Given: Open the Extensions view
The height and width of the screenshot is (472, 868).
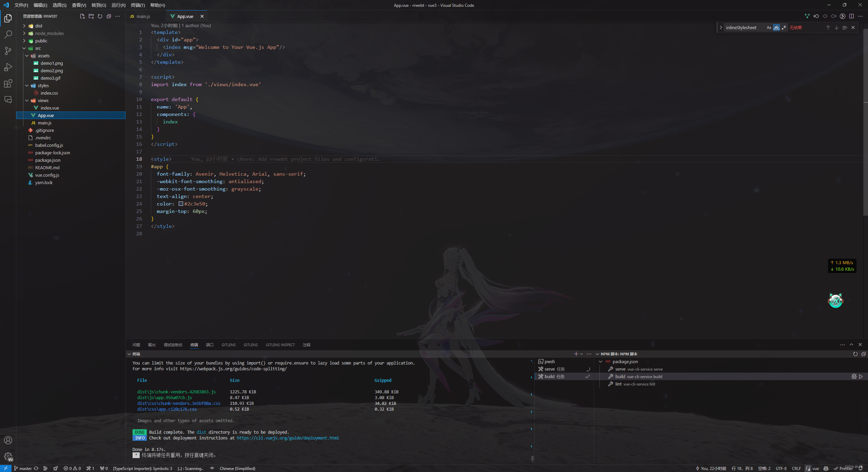Looking at the screenshot, I should (8, 83).
